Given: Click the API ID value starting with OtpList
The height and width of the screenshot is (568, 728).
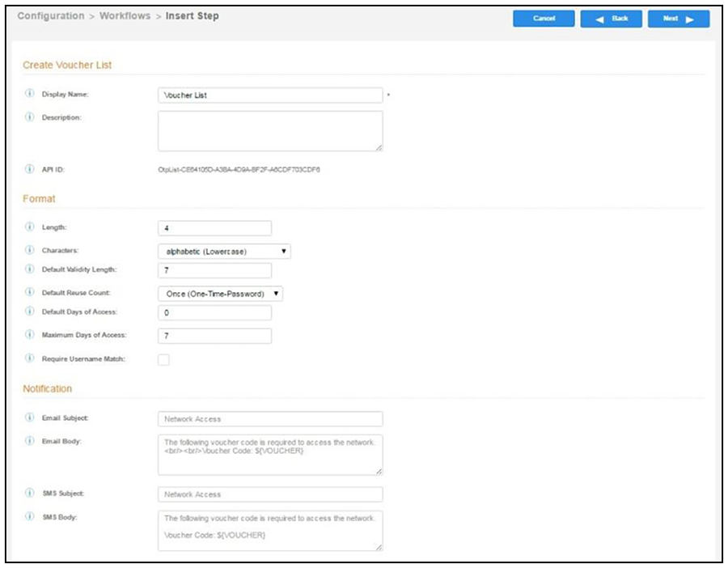Looking at the screenshot, I should point(239,170).
